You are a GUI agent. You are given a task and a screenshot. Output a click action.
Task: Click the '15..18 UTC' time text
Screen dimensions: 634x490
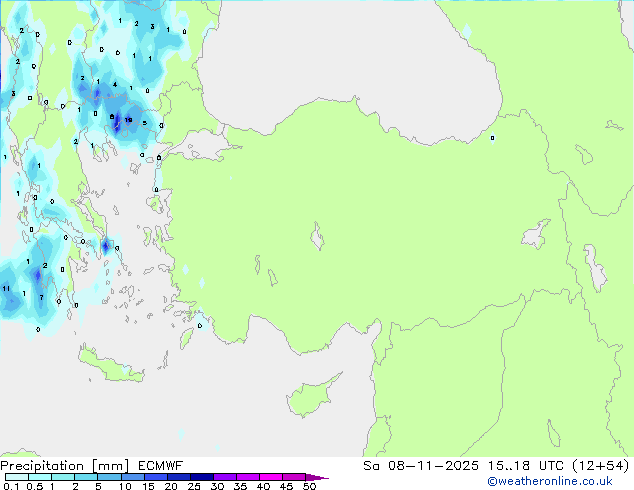(x=525, y=466)
